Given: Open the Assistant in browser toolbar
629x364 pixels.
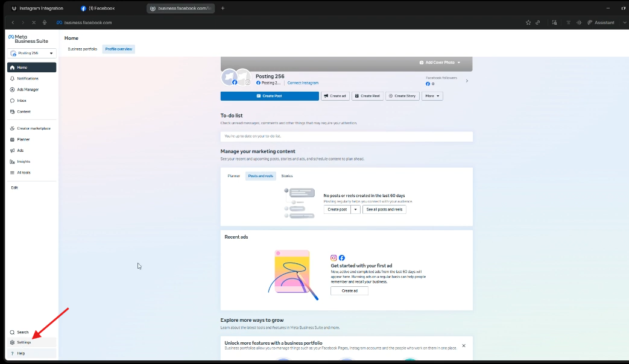Looking at the screenshot, I should pyautogui.click(x=601, y=22).
